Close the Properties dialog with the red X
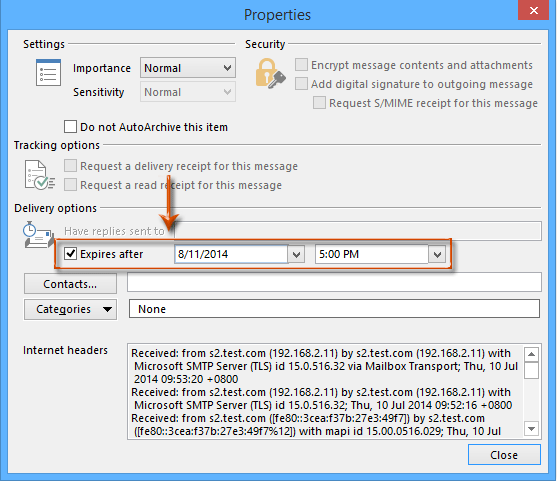Image resolution: width=557 pixels, height=481 pixels. coord(534,10)
